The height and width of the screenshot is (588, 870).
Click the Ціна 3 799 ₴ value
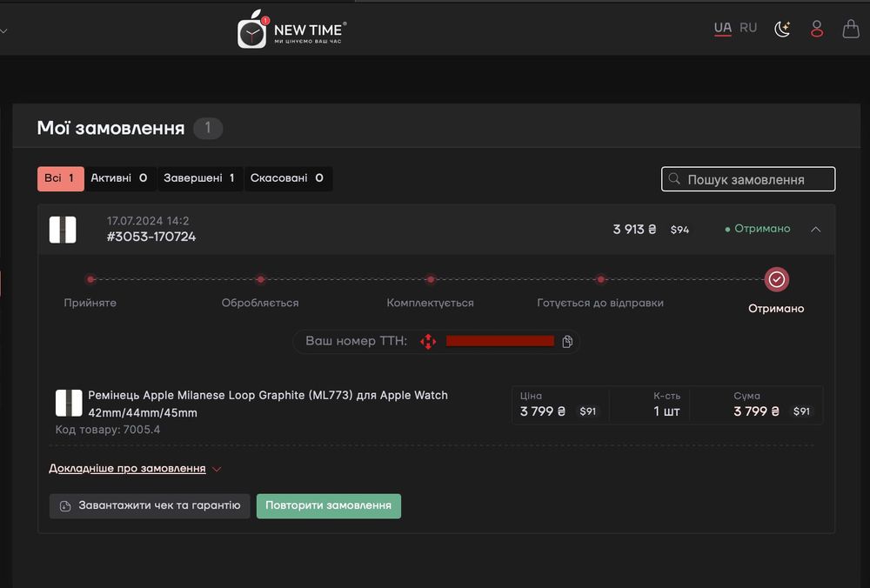[543, 411]
